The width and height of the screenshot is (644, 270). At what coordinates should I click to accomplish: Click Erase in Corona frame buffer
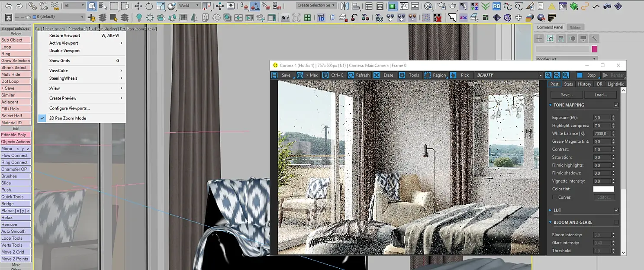pyautogui.click(x=383, y=75)
